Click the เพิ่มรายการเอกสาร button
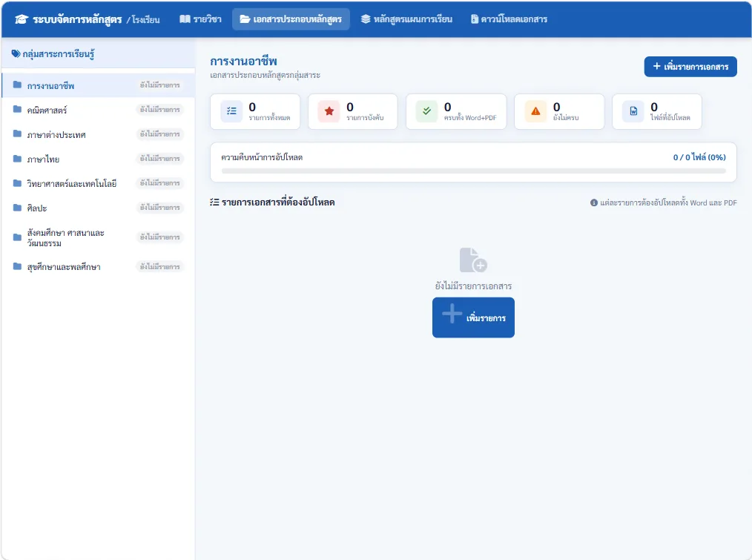Viewport: 752px width, 560px height. pyautogui.click(x=690, y=67)
